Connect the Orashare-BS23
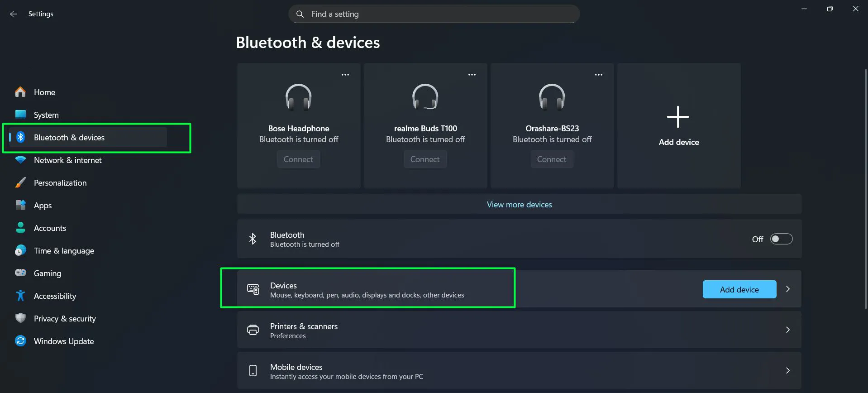The height and width of the screenshot is (393, 868). click(x=552, y=159)
